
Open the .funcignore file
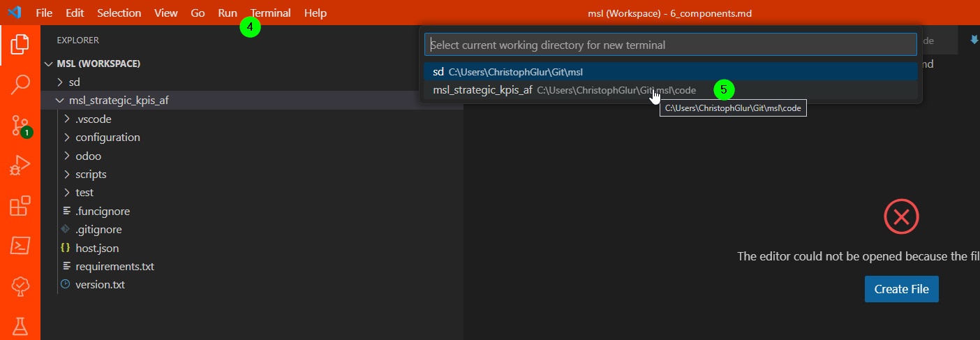[252, 211]
